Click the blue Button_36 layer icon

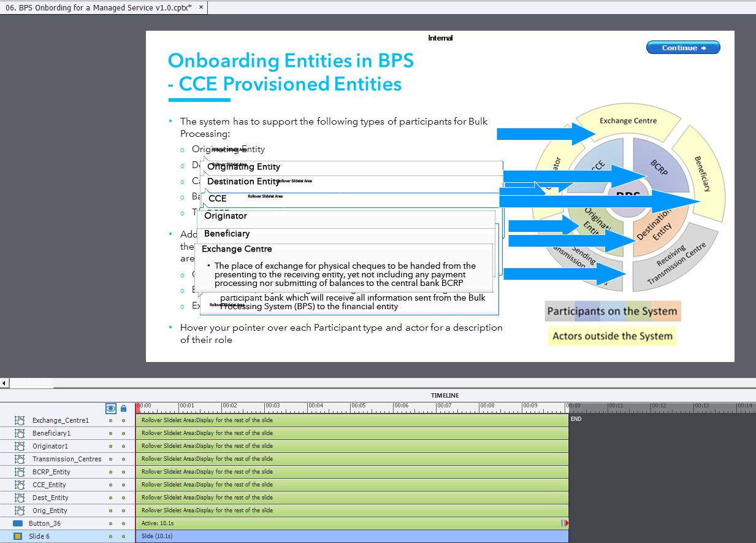point(18,523)
